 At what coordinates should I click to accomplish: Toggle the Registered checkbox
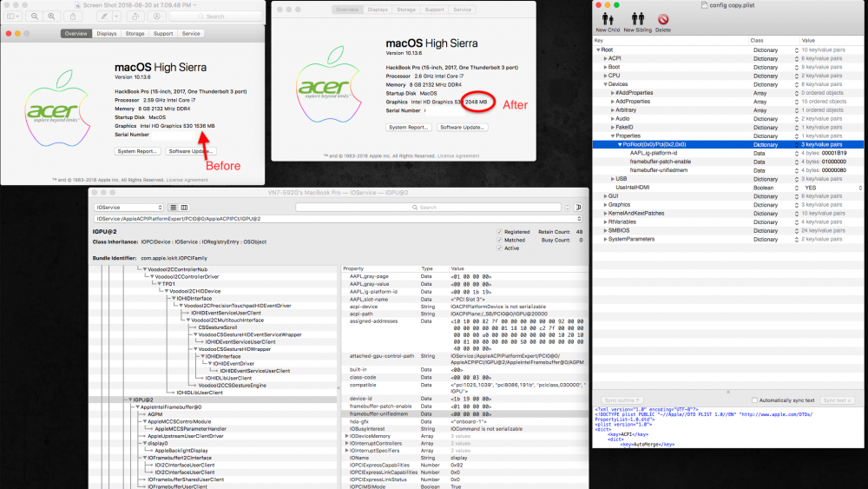point(499,232)
